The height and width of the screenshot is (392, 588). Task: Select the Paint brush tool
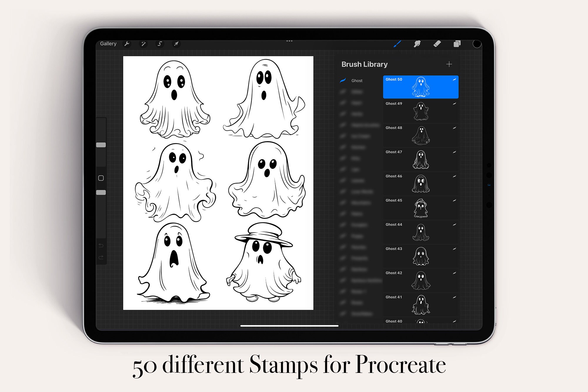point(397,44)
